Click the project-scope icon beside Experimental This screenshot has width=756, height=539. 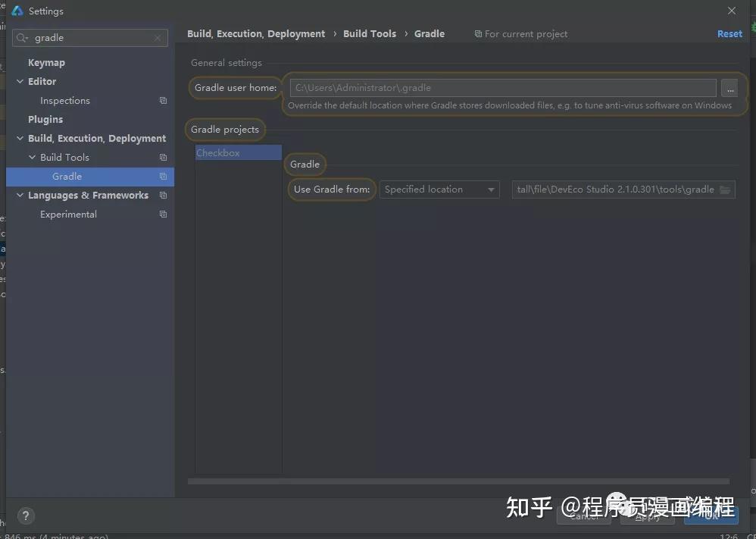tap(163, 215)
